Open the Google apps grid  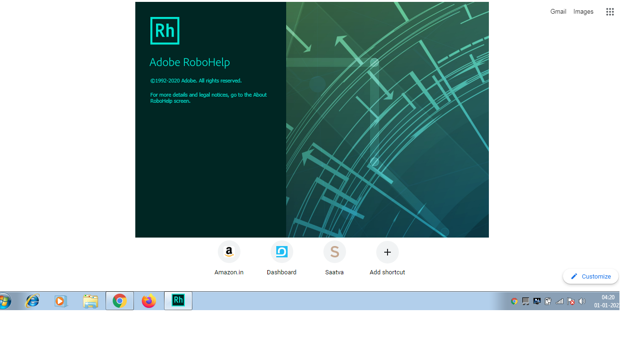pos(610,11)
